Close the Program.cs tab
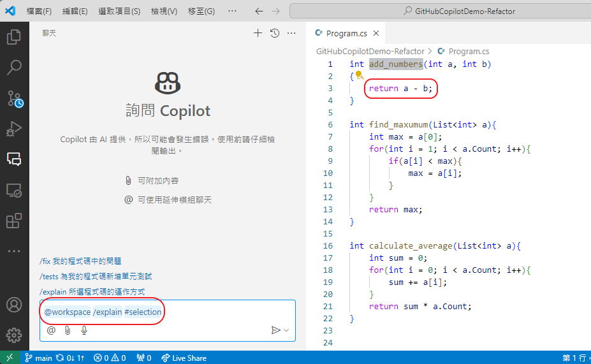The width and height of the screenshot is (591, 364). click(376, 33)
